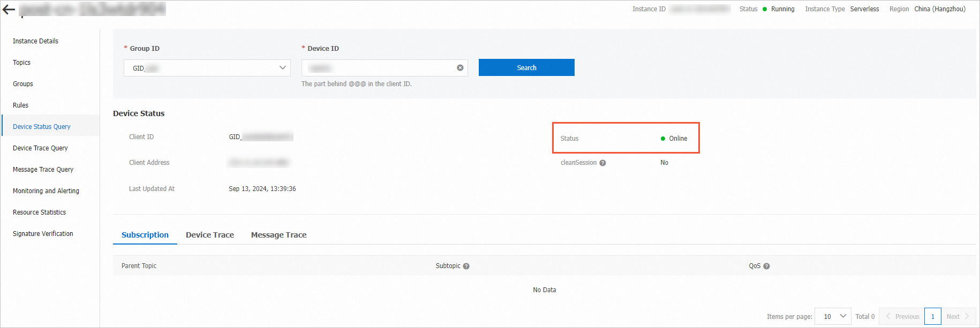Click page 1 in pagination
The image size is (980, 328).
point(932,316)
